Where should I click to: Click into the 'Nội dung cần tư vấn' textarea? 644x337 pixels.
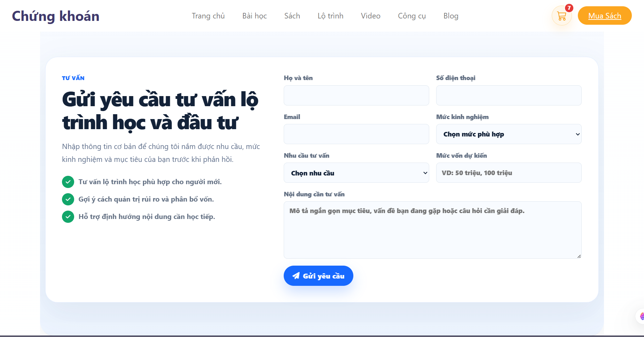433,230
